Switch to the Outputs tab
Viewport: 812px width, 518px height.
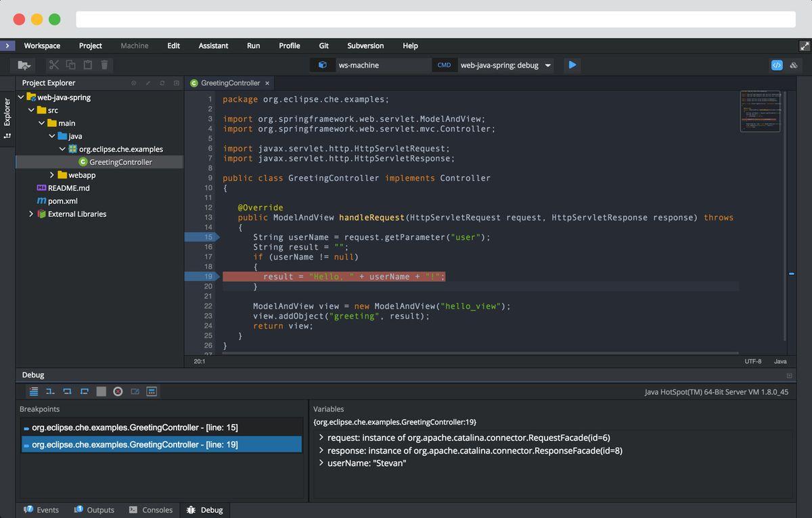tap(94, 510)
